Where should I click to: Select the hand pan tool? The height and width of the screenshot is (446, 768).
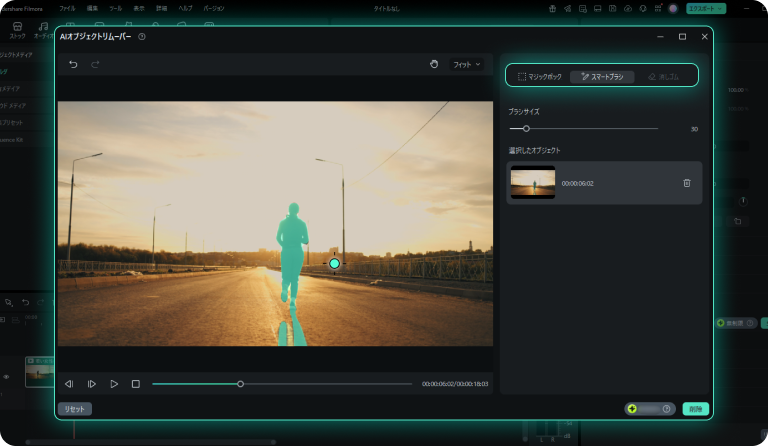tap(434, 64)
